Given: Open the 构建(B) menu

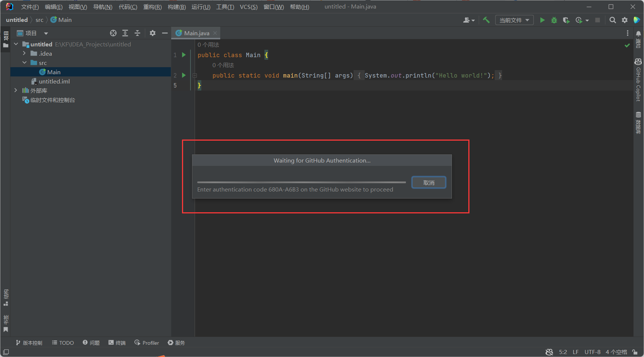Looking at the screenshot, I should point(177,7).
